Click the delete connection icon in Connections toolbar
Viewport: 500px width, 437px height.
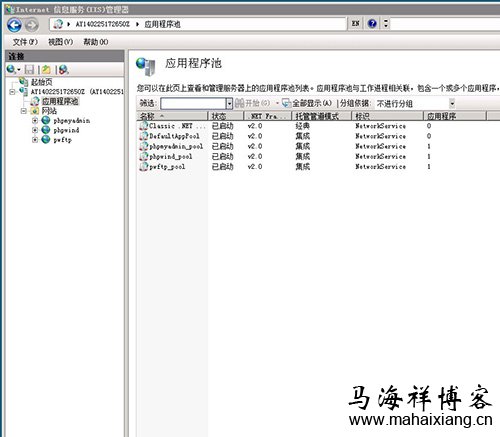[63, 69]
